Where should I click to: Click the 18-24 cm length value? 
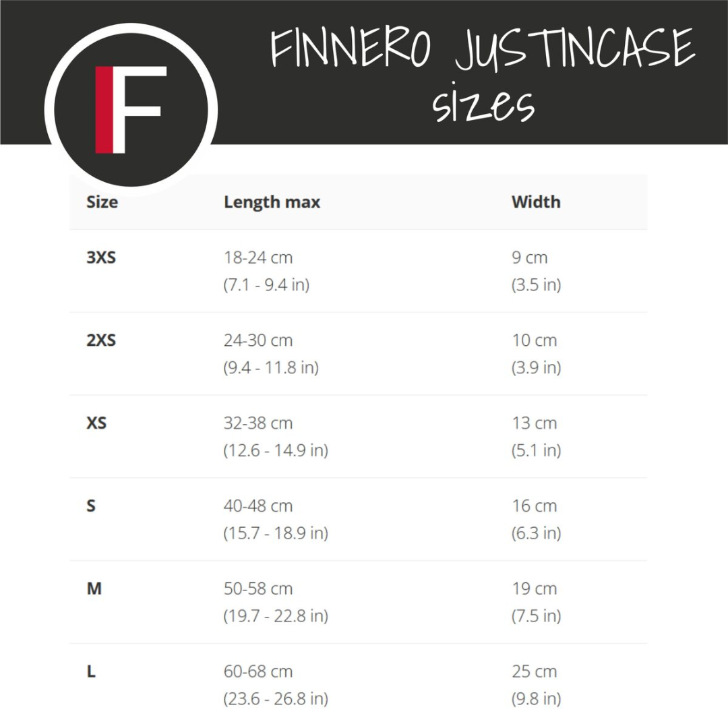pyautogui.click(x=258, y=257)
